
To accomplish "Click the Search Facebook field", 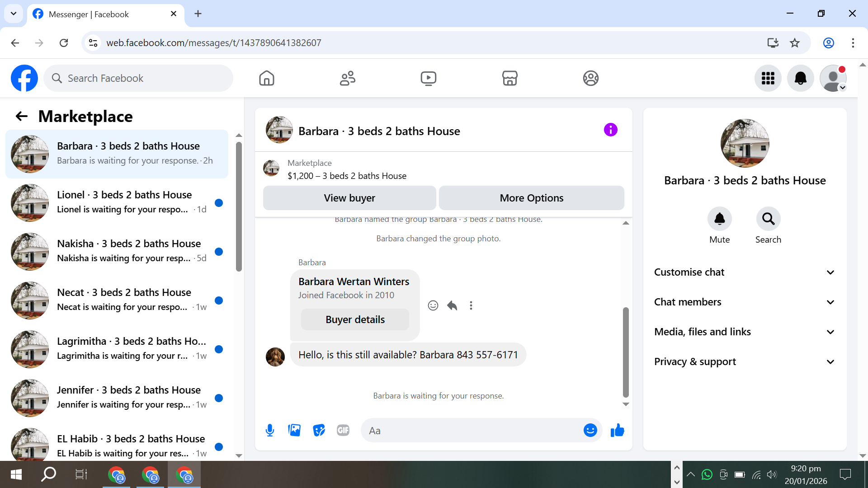I will pyautogui.click(x=138, y=78).
